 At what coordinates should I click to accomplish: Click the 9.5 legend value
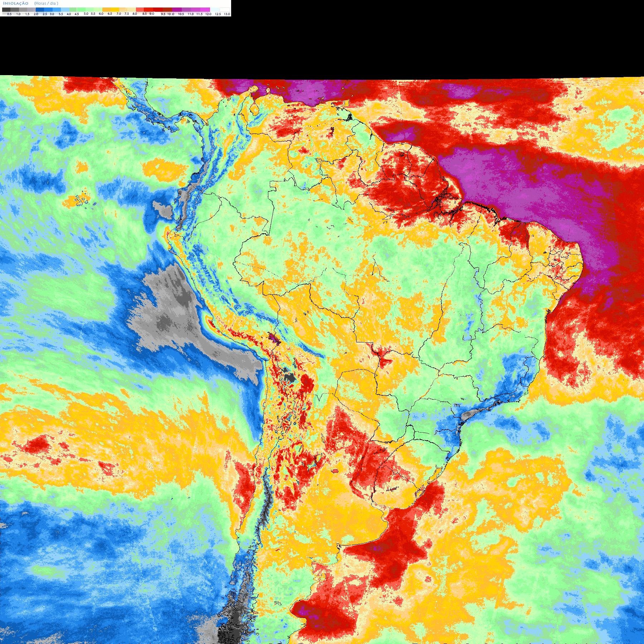tap(163, 14)
